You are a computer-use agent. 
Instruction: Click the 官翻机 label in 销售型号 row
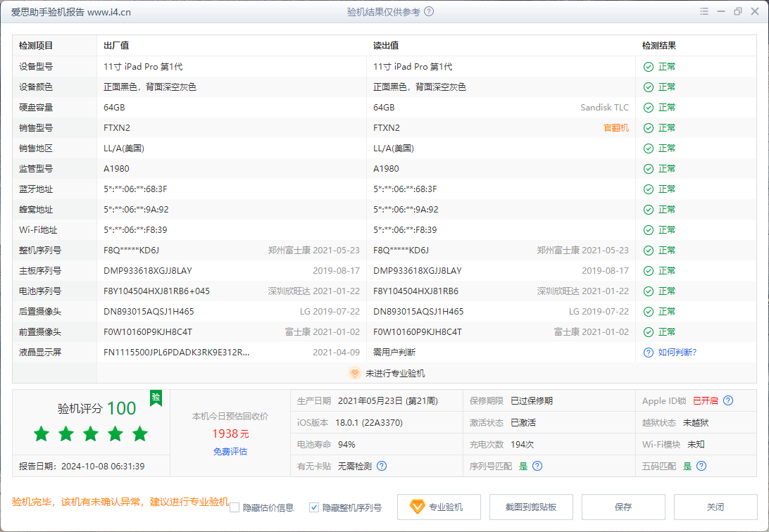[616, 128]
